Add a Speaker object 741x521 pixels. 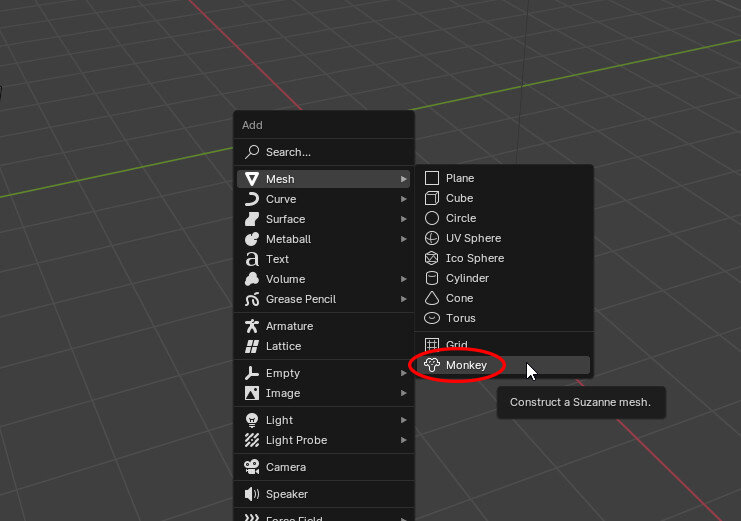pos(324,494)
